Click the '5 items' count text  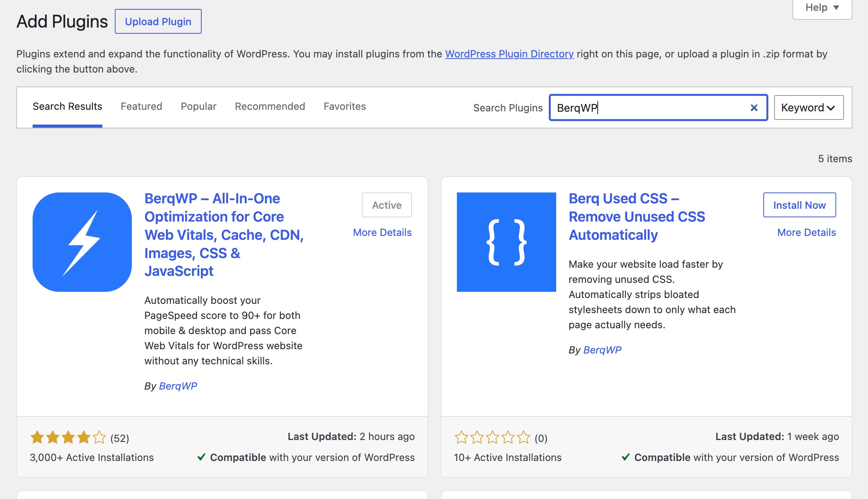[835, 159]
